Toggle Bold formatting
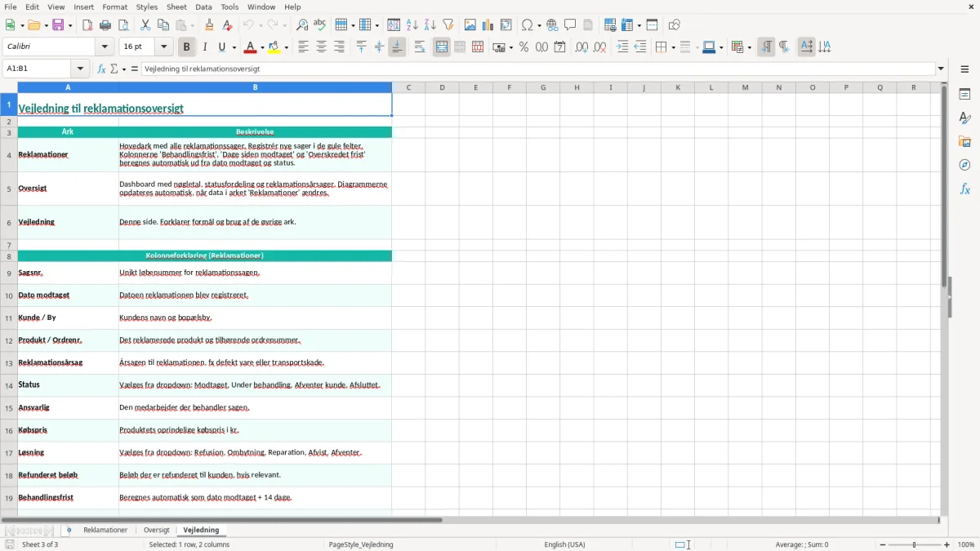Screen dimensions: 980x551 click(186, 47)
